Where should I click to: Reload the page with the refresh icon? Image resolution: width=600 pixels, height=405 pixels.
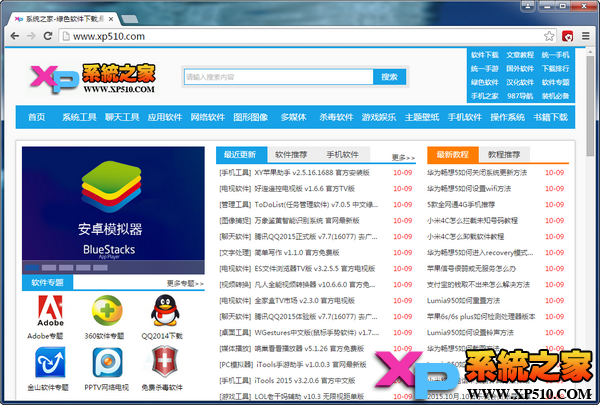[48, 36]
